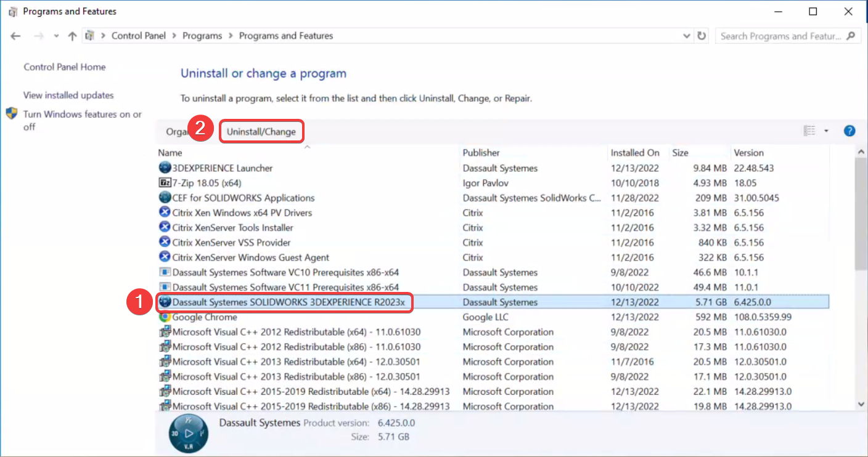Open recent locations dropdown arrow

click(x=56, y=36)
